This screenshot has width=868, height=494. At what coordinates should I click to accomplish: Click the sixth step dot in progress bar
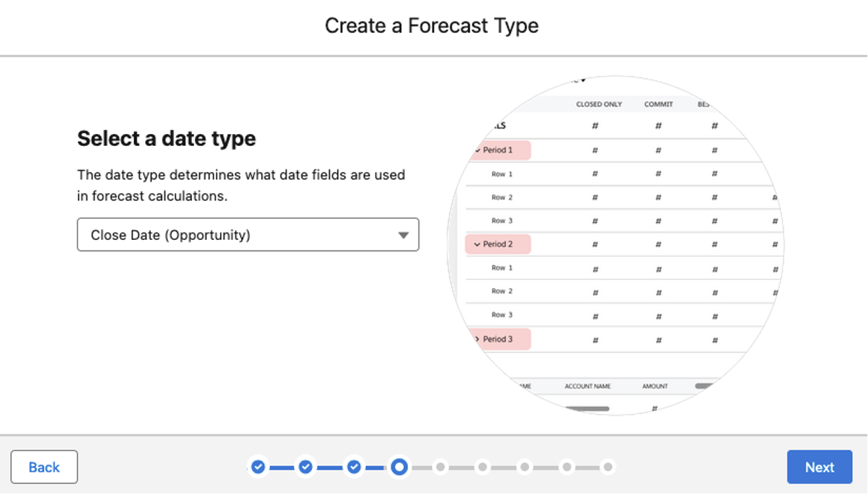click(482, 467)
